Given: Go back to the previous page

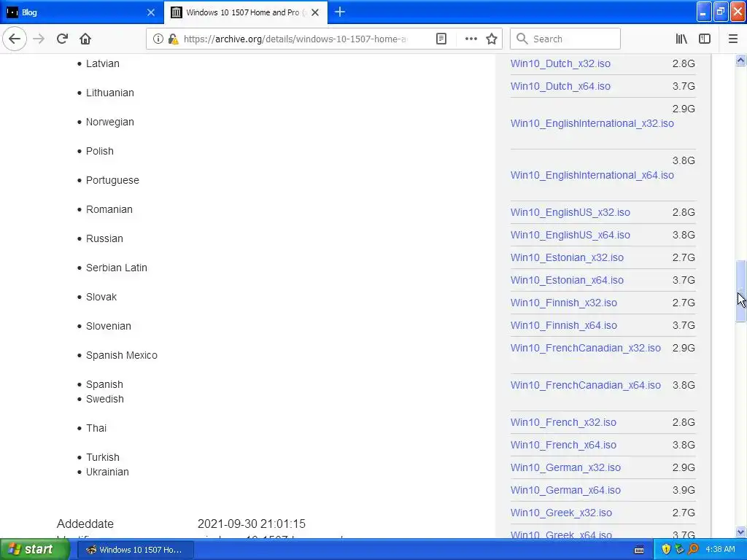Looking at the screenshot, I should pyautogui.click(x=15, y=39).
